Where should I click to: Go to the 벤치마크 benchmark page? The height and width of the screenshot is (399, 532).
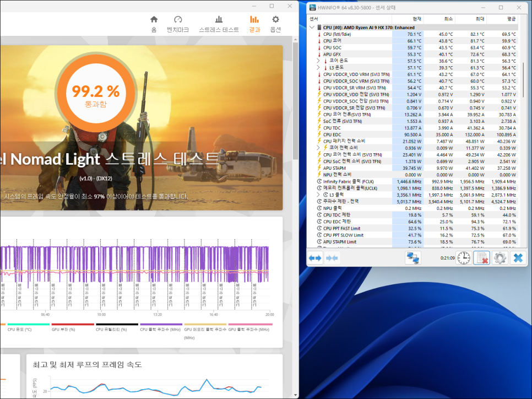point(178,24)
